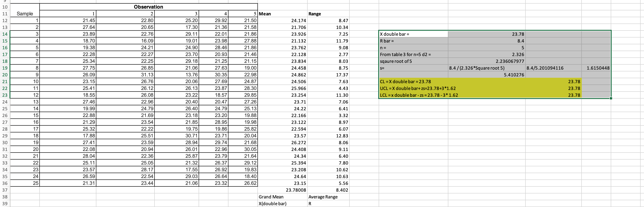Click the selection fill handle corner
The width and height of the screenshot is (644, 207).
point(611,98)
